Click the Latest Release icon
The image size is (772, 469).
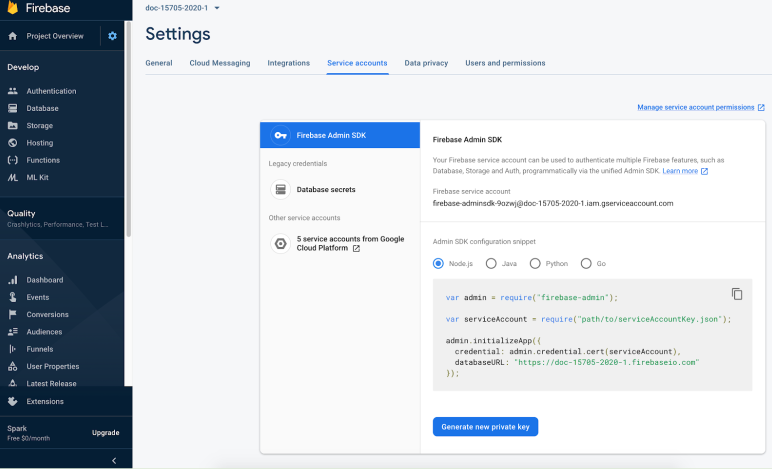(x=13, y=383)
